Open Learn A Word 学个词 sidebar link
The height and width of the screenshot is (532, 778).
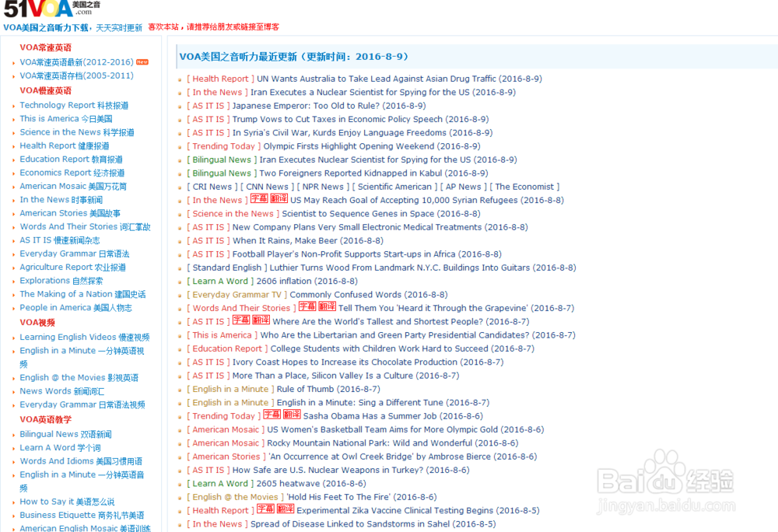click(60, 447)
